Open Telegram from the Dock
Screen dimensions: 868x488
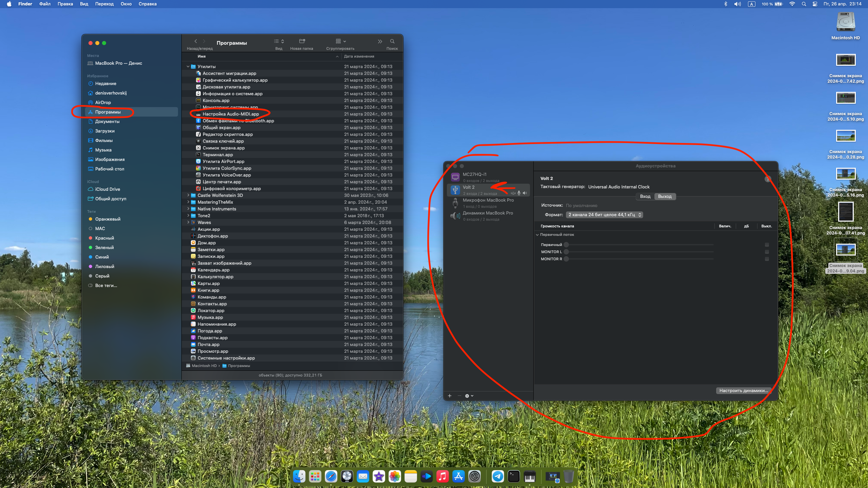(497, 476)
